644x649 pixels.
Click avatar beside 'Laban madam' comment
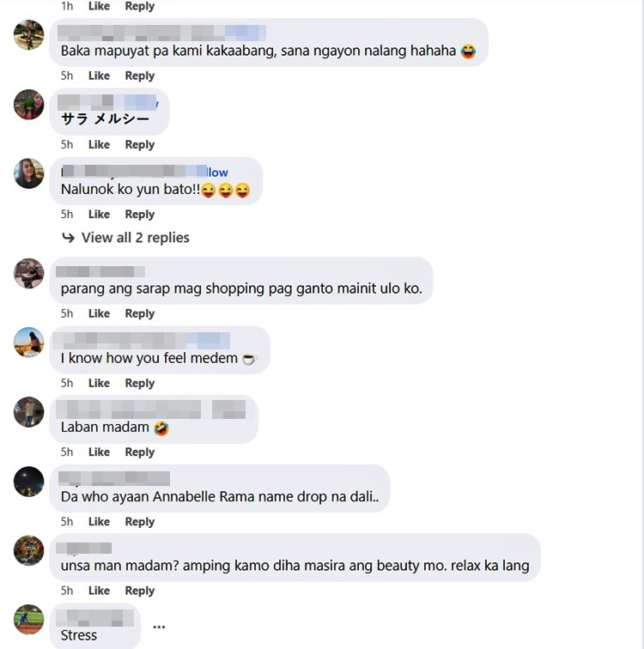coord(28,412)
